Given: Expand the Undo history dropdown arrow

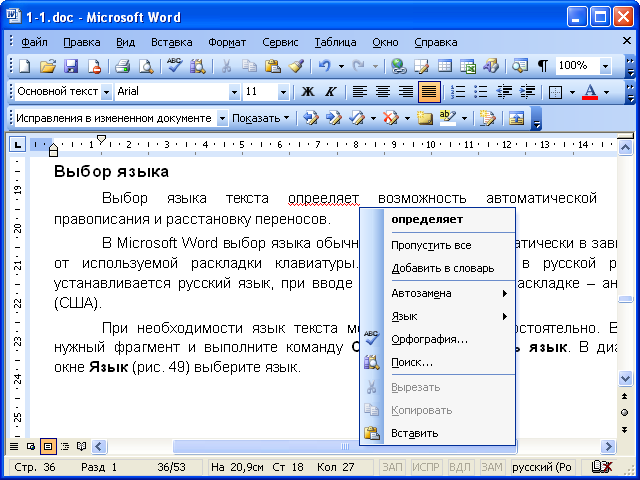Looking at the screenshot, I should tap(341, 66).
